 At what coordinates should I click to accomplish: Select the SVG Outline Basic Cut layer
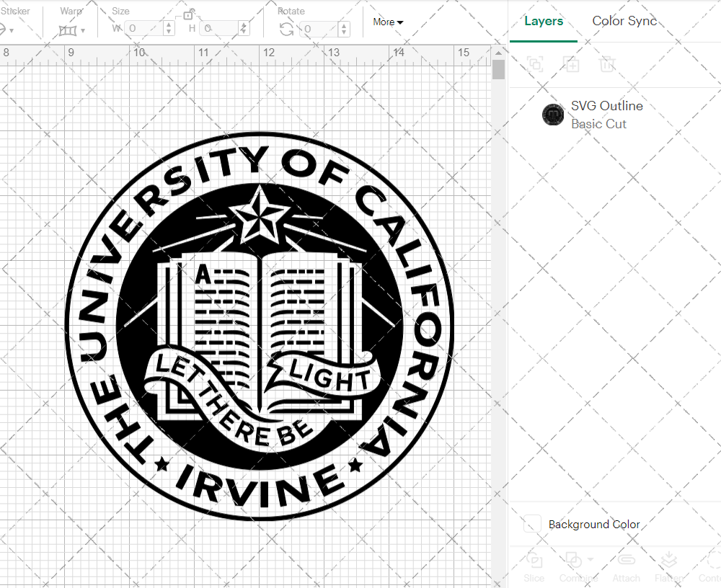606,114
